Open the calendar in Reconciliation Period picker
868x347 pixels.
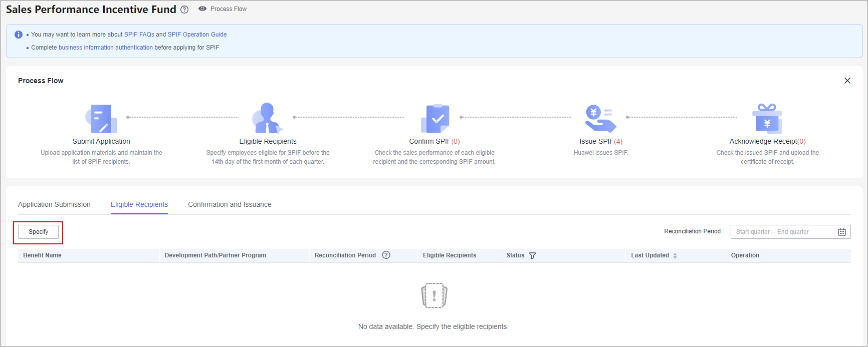[x=842, y=232]
